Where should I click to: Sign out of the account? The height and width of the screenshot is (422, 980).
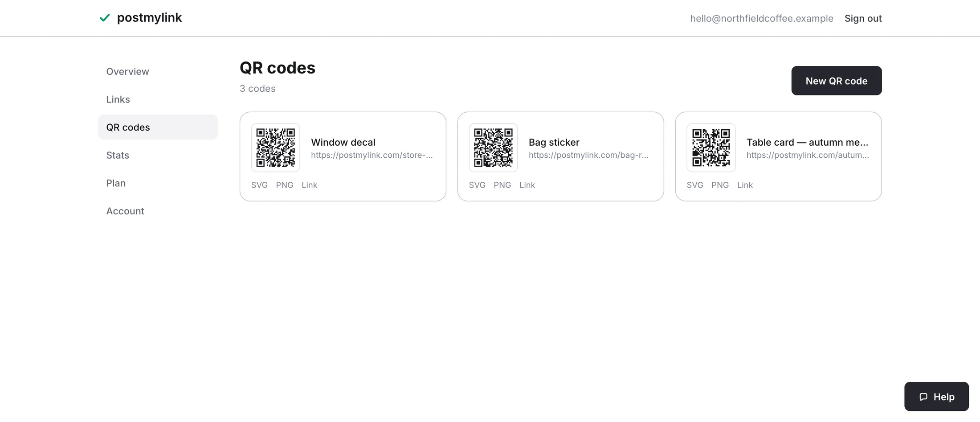point(863,18)
